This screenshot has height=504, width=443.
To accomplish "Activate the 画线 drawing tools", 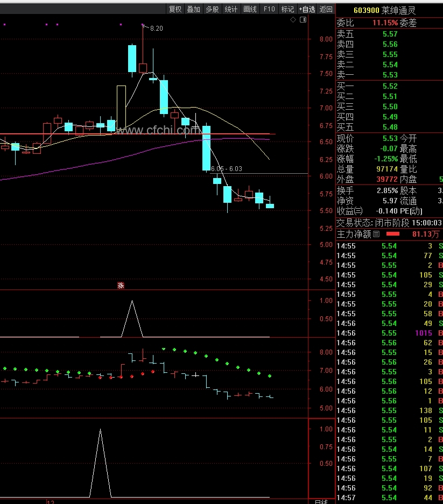I will pyautogui.click(x=250, y=9).
